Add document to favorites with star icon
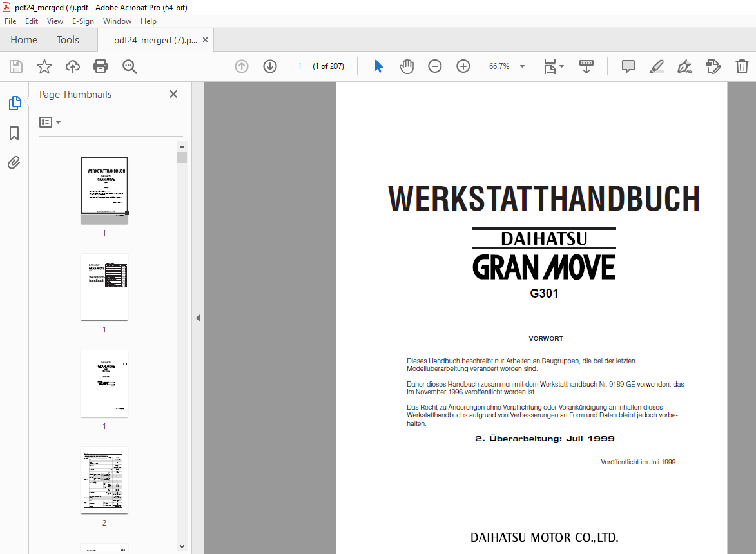The height and width of the screenshot is (554, 756). click(x=44, y=66)
